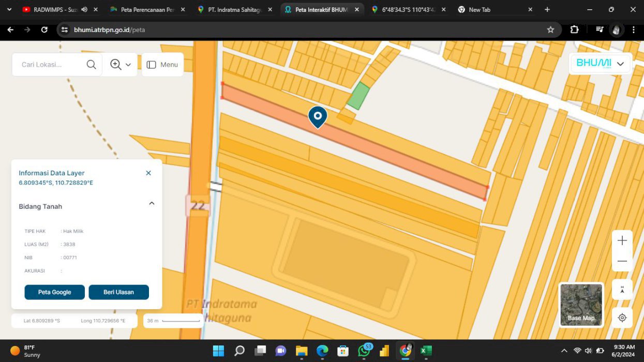Screen dimensions: 644x362
Task: Switch base map via satellite thumbnail
Action: [x=581, y=305]
